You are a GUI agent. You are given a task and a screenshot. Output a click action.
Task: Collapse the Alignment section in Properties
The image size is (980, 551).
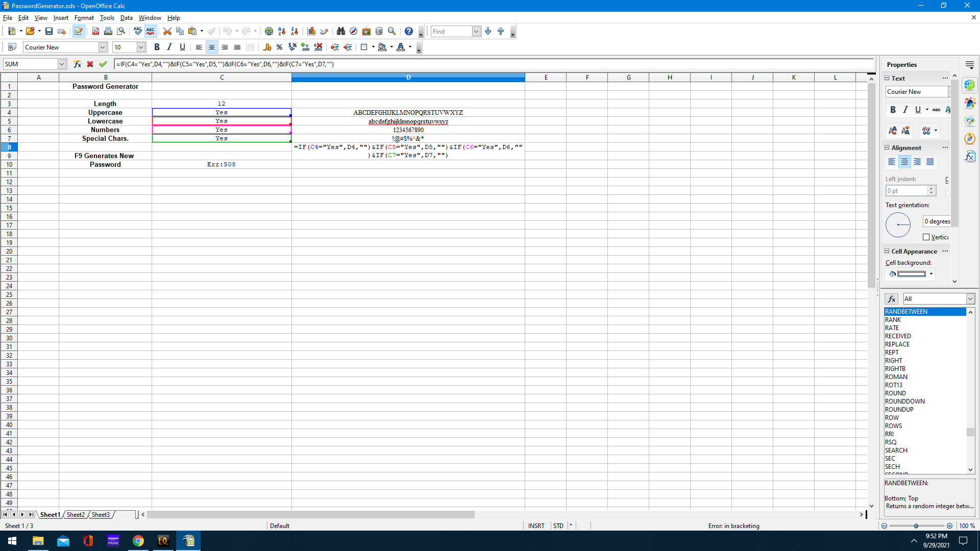tap(887, 148)
